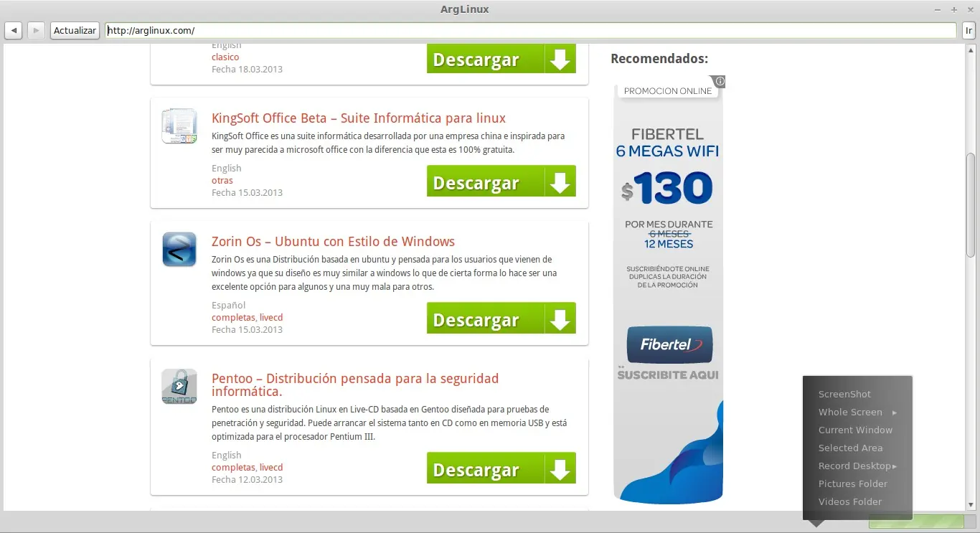Click the 'Fecha 12.03.2013' date under Pentoo

247,480
